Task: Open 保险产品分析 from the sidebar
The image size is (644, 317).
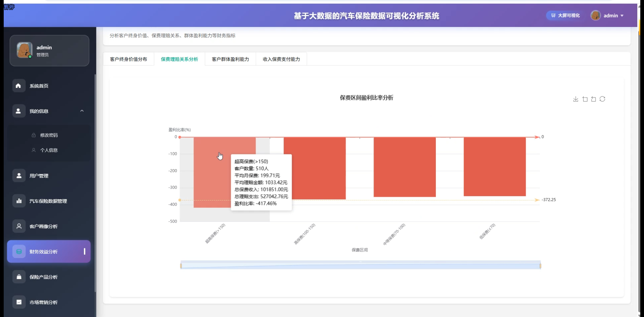Action: 49,277
